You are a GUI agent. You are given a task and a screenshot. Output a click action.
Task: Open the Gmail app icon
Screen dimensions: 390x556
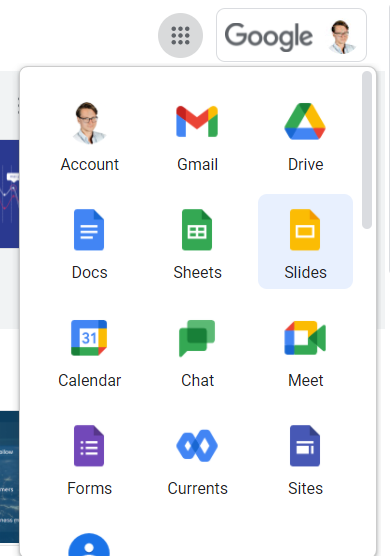(x=197, y=122)
